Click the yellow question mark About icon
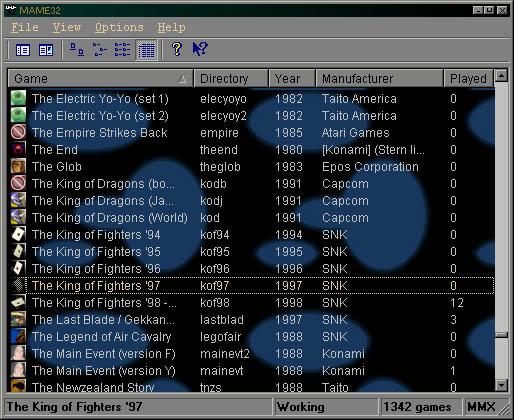The image size is (514, 420). 177,49
